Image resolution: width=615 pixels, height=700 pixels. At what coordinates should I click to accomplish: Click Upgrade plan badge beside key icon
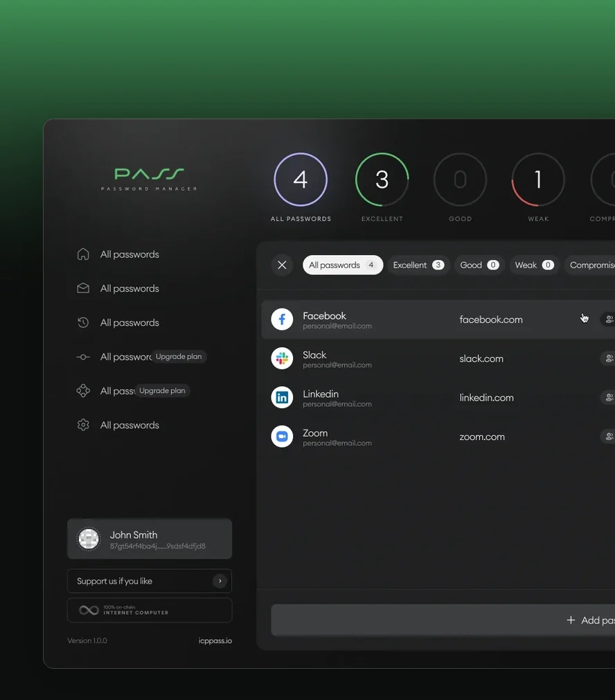[179, 356]
